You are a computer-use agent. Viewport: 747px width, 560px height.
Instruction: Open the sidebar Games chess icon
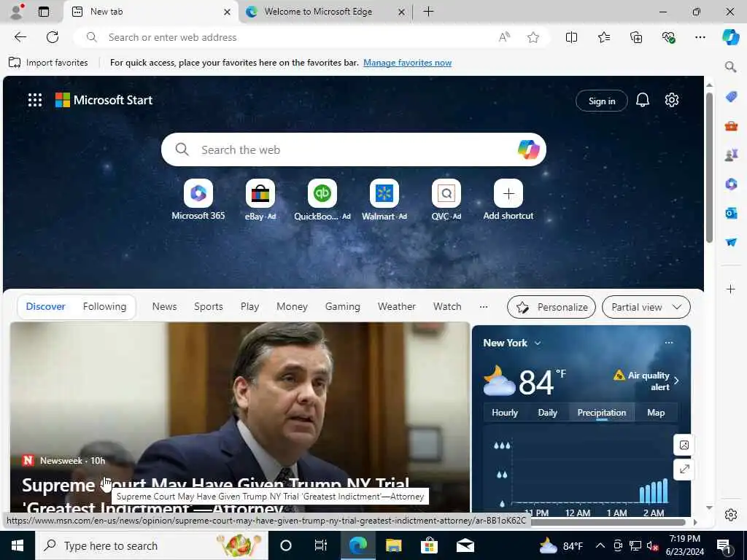coord(731,155)
